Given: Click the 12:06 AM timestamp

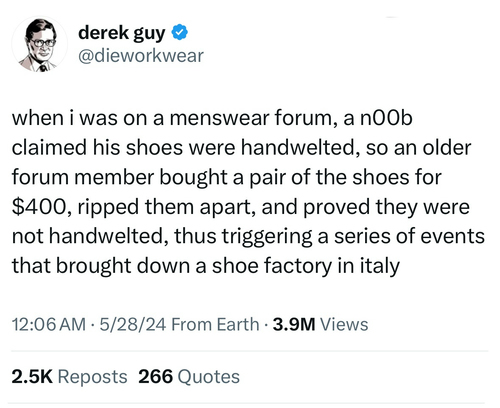Looking at the screenshot, I should [x=49, y=324].
